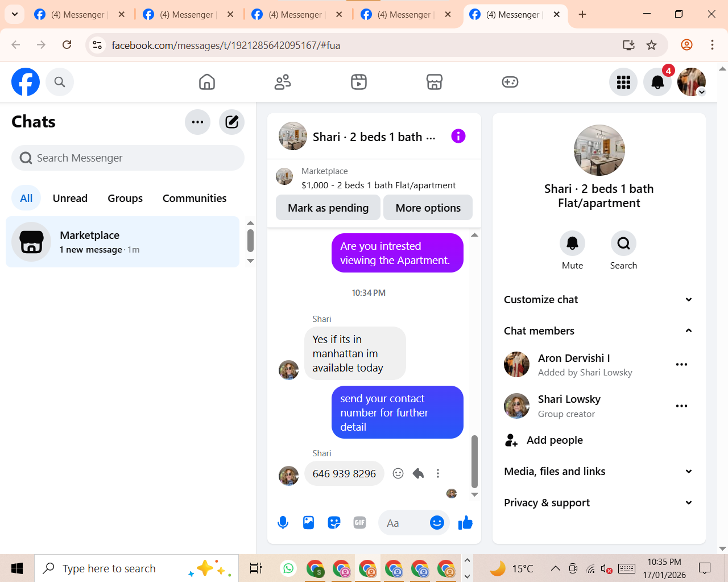Select the Communities filter tab
This screenshot has width=728, height=582.
click(195, 199)
